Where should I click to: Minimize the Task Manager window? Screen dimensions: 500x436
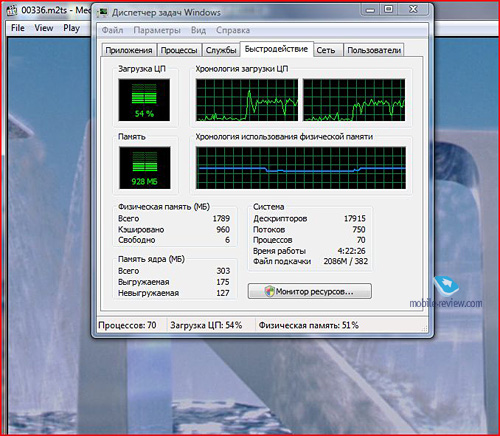(370, 10)
